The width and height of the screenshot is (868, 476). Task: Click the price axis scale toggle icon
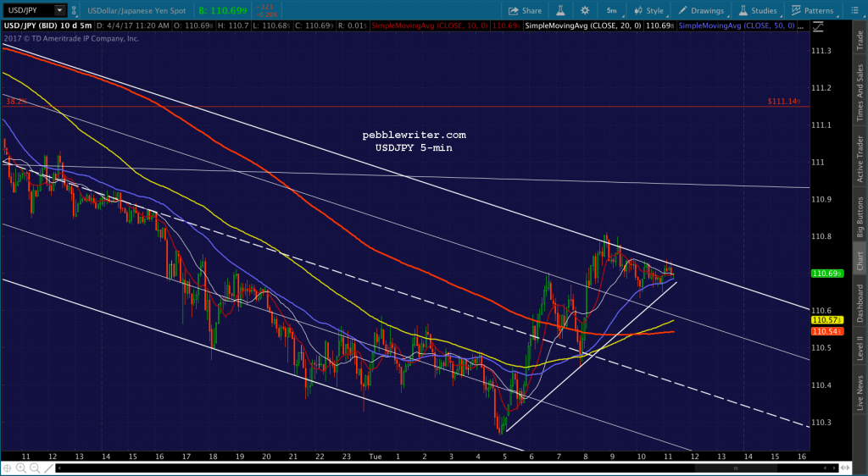point(818,26)
